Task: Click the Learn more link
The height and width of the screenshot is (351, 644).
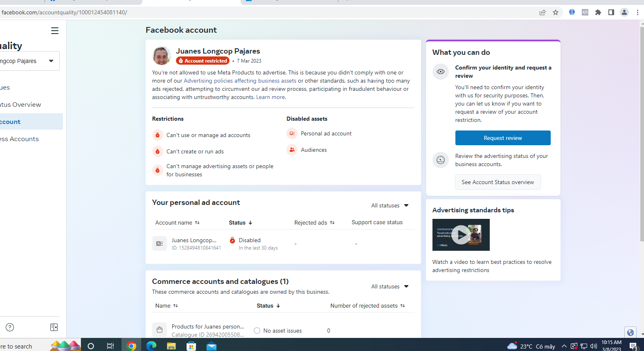Action: 270,97
